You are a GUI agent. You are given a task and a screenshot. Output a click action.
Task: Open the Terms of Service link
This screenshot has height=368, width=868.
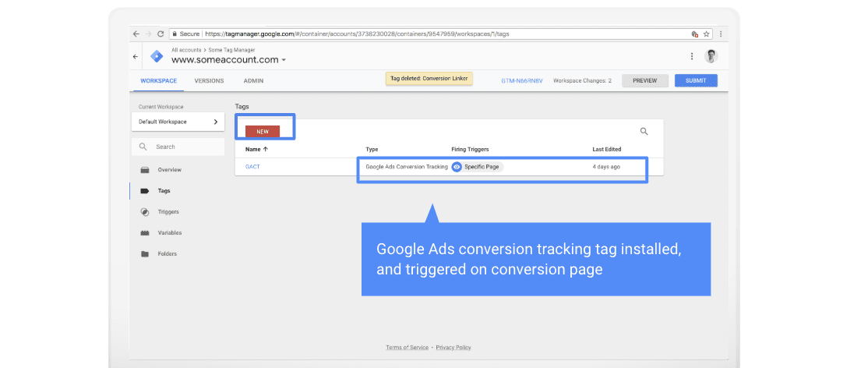(407, 348)
